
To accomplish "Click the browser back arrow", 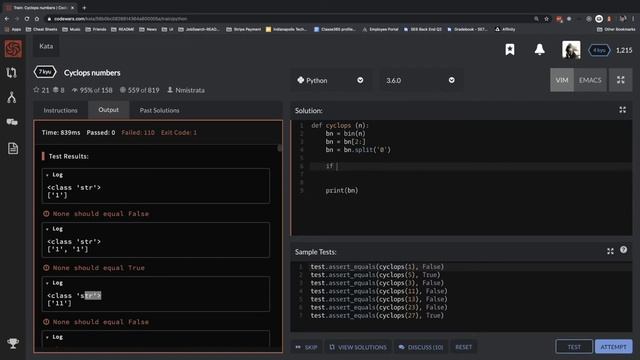I will click(x=7, y=19).
